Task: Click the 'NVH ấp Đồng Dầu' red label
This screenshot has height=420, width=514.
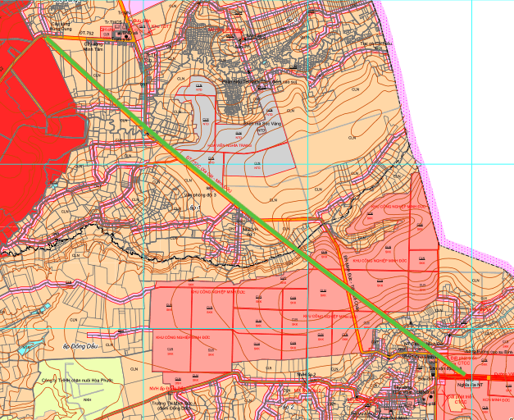Action: pos(167,389)
